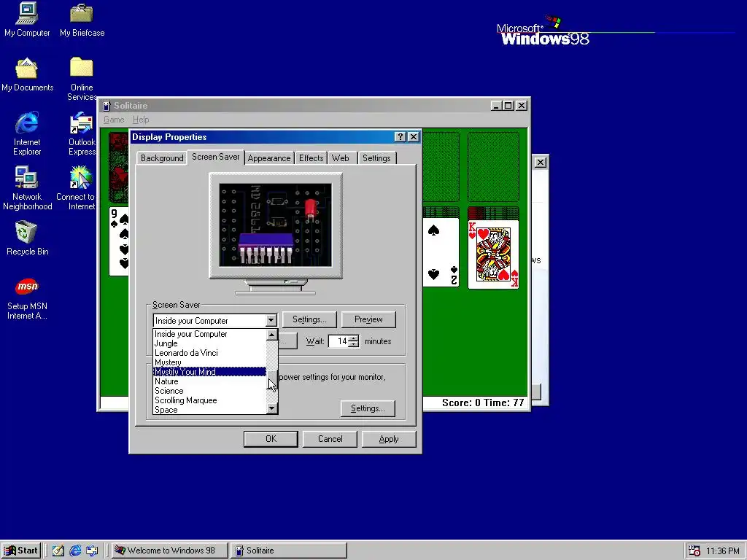Choose Leonardo da Vinci from list
Screen dimensions: 747x560
[x=209, y=353]
